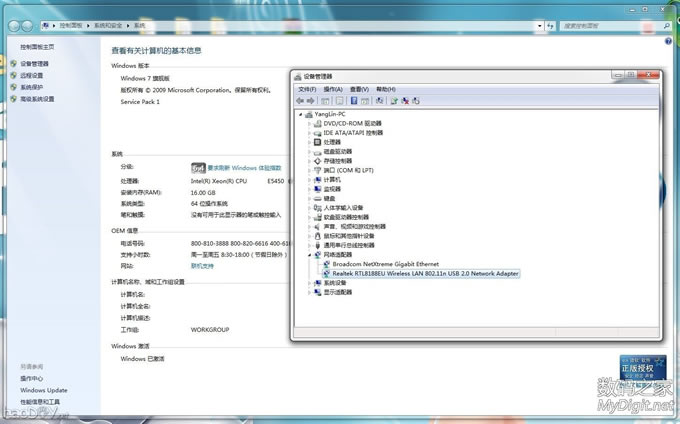Collapse the 网络适配器 network adapters node

tap(310, 255)
